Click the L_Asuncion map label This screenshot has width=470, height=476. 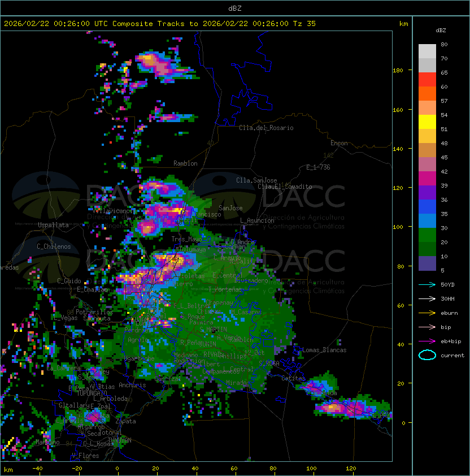click(257, 220)
